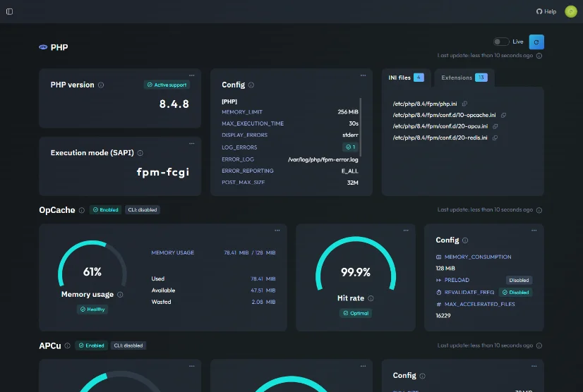The width and height of the screenshot is (583, 392).
Task: Copy the 20-redis.ini file path
Action: click(x=495, y=138)
